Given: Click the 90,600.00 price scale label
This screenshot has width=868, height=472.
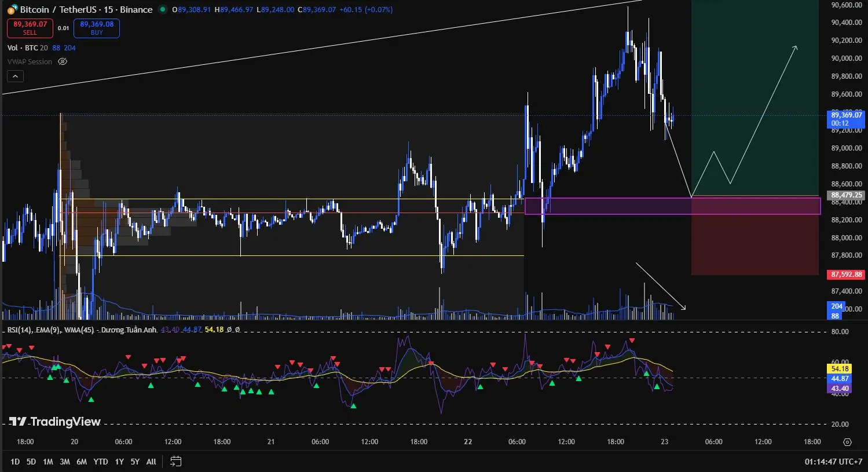Looking at the screenshot, I should (846, 5).
